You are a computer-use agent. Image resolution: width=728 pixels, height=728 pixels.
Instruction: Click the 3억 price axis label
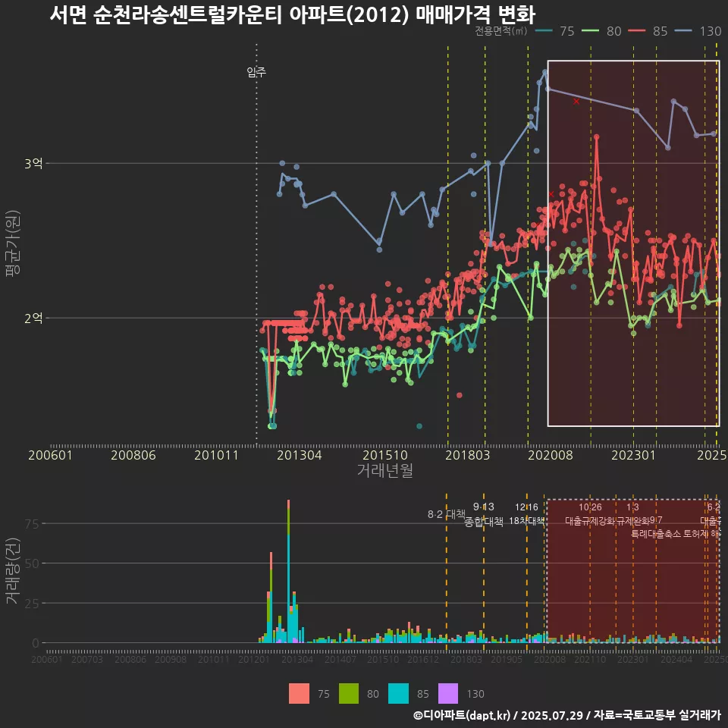pyautogui.click(x=33, y=164)
